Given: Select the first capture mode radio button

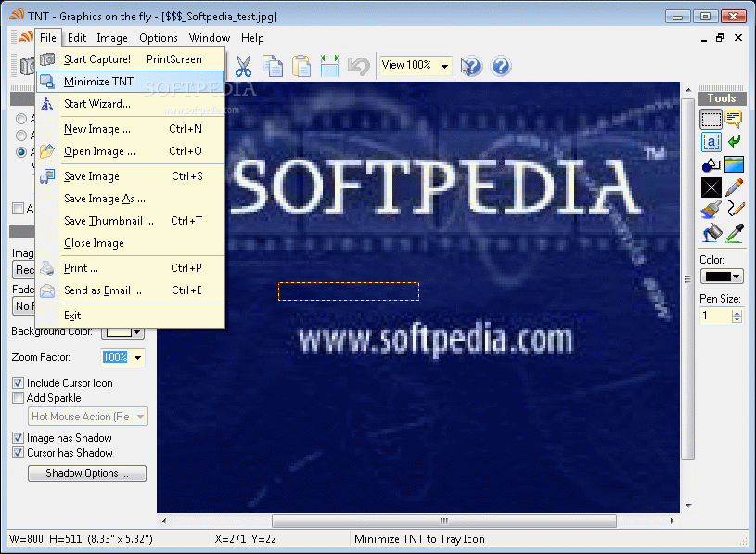Looking at the screenshot, I should coord(21,119).
